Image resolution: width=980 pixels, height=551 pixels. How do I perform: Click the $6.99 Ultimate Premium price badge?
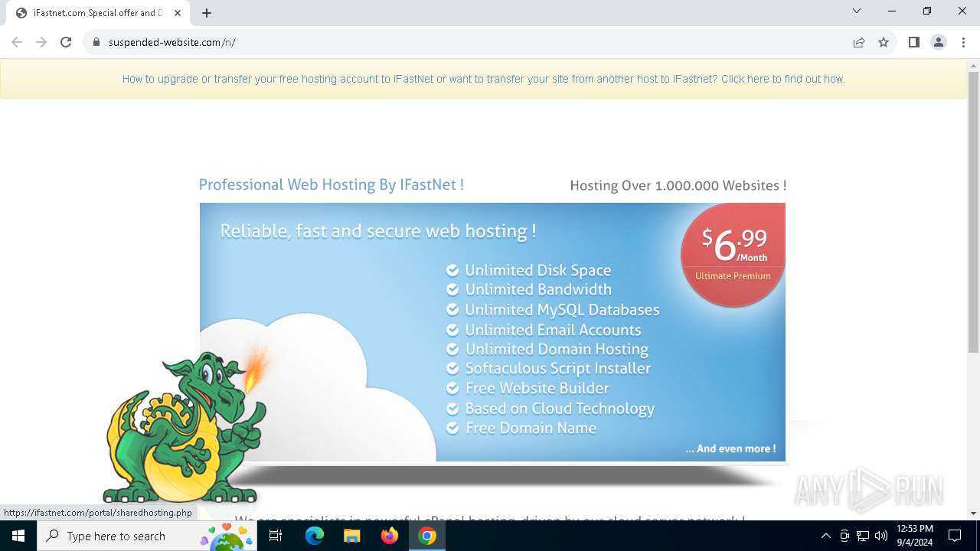[x=733, y=255]
